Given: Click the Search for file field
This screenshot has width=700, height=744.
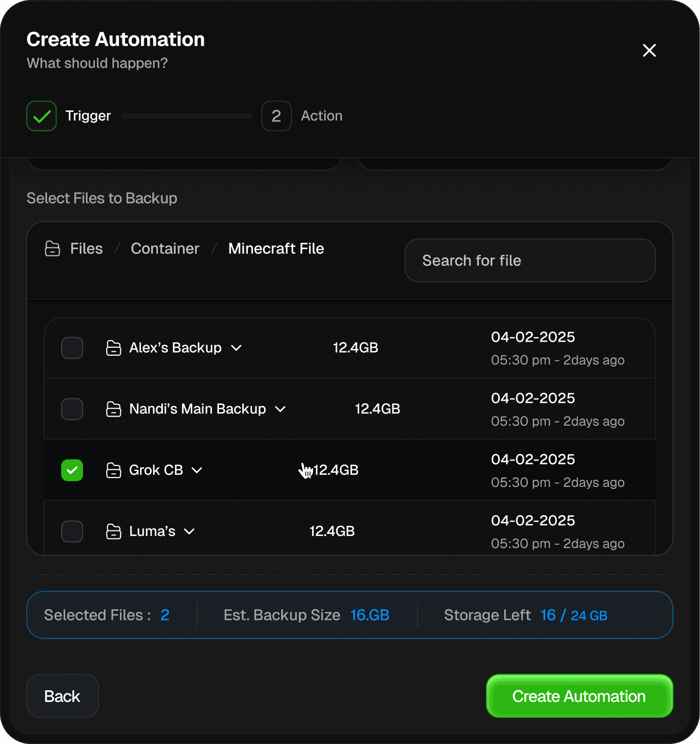Looking at the screenshot, I should 530,261.
